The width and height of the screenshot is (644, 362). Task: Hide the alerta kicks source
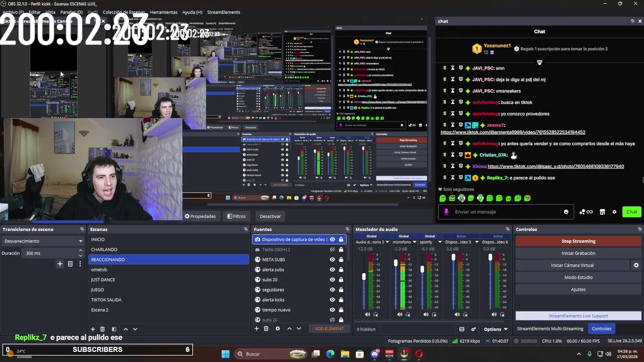(332, 300)
